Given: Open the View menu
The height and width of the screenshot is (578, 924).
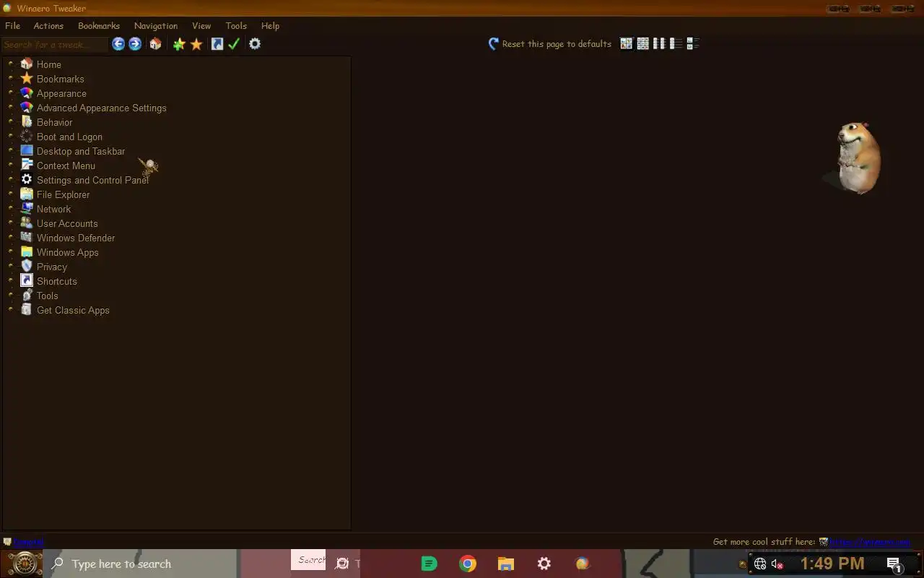Looking at the screenshot, I should [x=201, y=25].
